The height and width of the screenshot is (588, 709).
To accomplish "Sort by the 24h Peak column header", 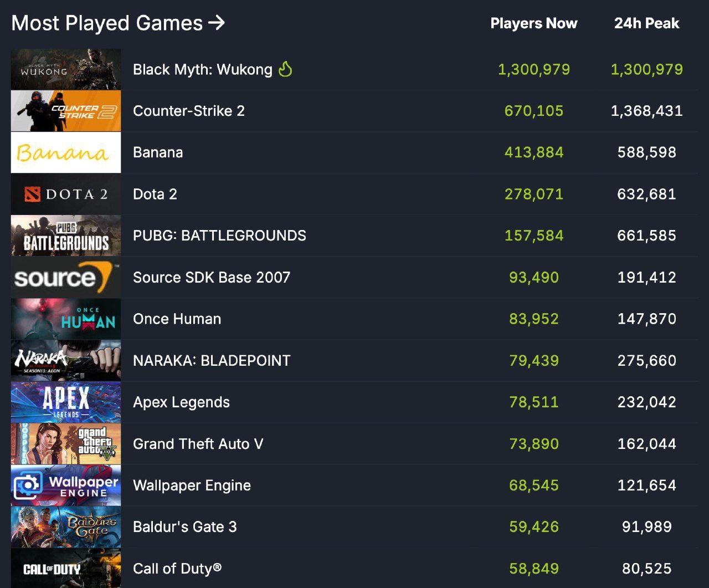I will (646, 23).
